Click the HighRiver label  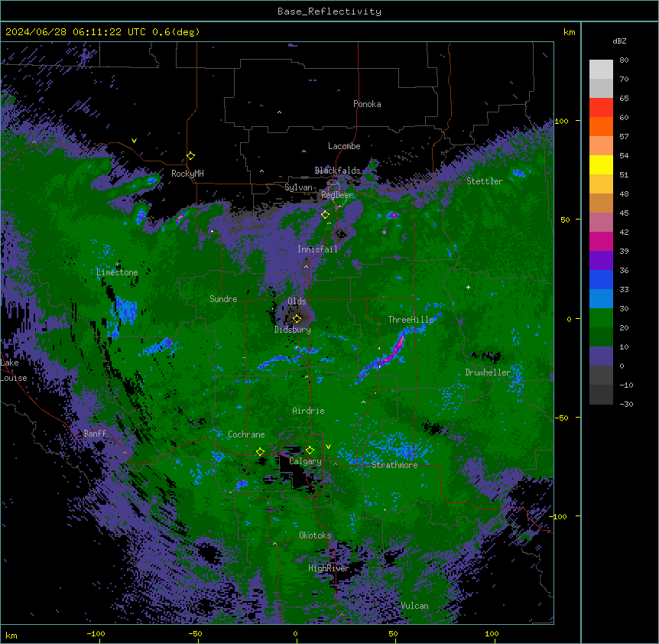click(x=329, y=568)
